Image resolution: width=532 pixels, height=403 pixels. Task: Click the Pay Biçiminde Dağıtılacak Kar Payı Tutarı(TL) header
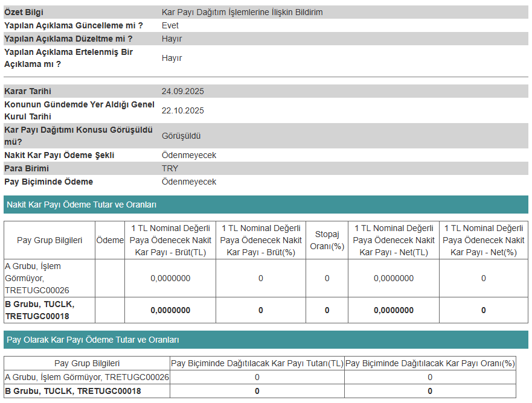(257, 363)
